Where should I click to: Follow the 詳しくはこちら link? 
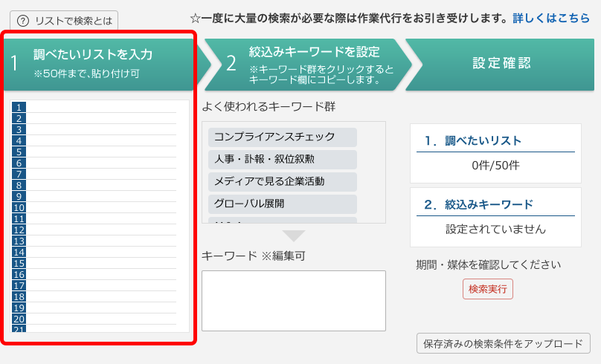pyautogui.click(x=551, y=18)
